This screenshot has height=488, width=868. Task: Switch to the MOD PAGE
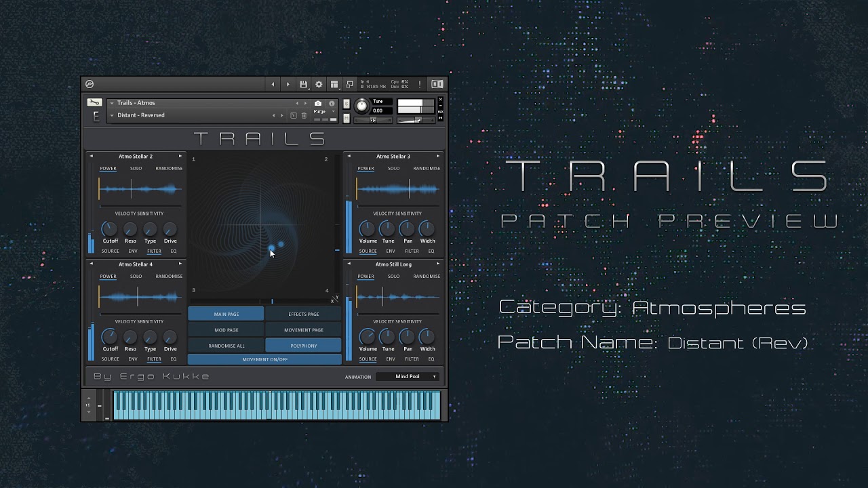tap(226, 330)
